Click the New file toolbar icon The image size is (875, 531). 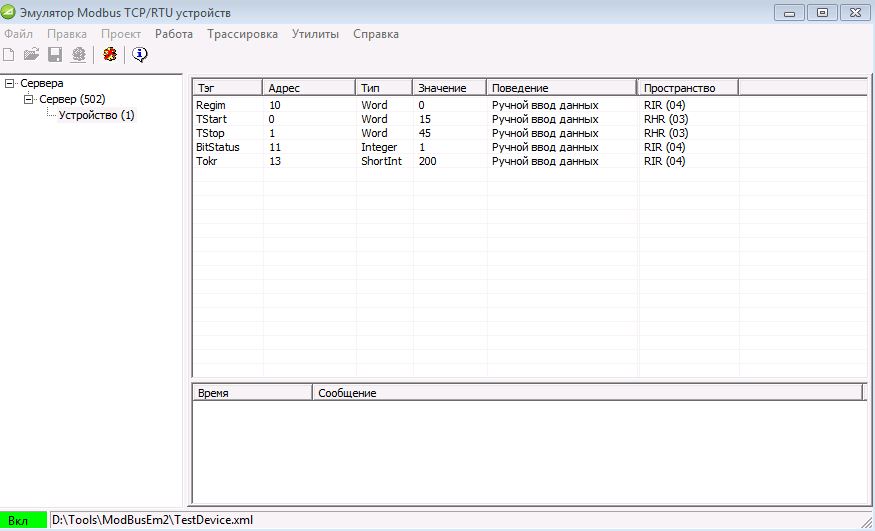pos(9,55)
